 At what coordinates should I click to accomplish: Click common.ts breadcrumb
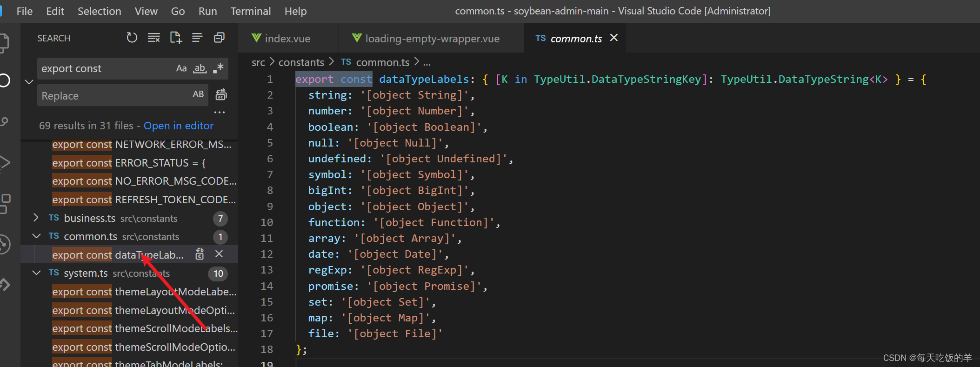[383, 62]
